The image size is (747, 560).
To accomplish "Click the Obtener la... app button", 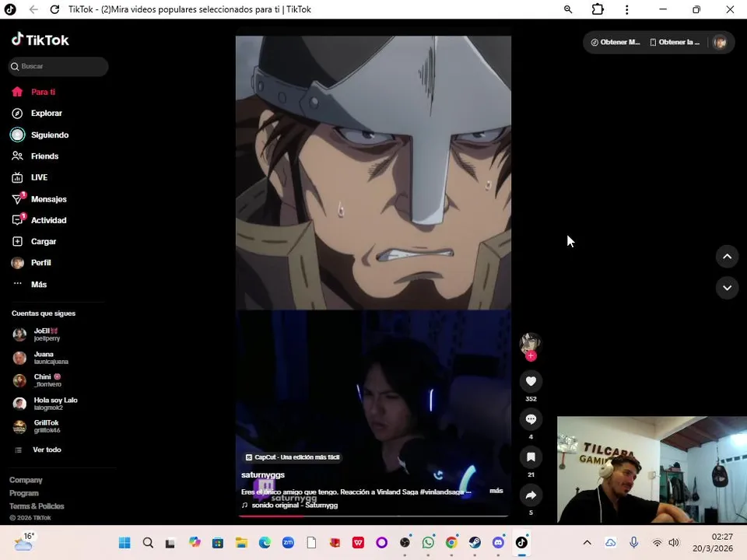I will pos(675,42).
